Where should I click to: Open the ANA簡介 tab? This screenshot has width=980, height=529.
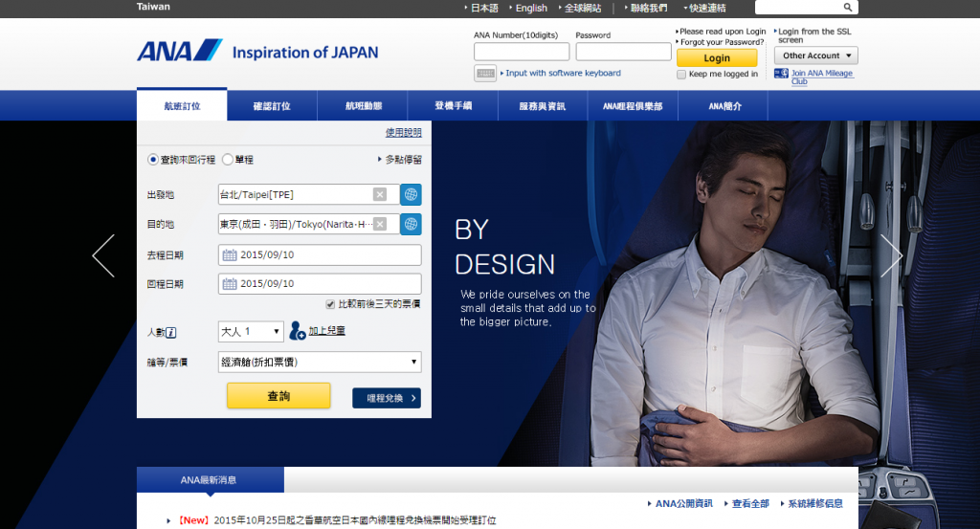pos(724,105)
